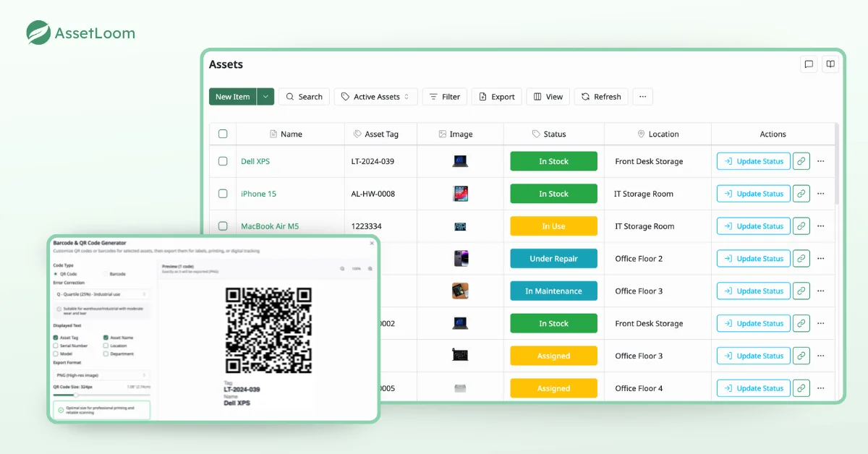
Task: Open the iPhone 15 asset link
Action: tap(258, 194)
